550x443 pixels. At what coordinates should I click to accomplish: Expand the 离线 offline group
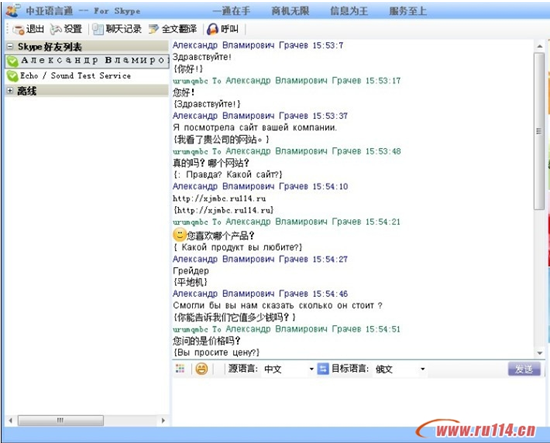[10, 91]
